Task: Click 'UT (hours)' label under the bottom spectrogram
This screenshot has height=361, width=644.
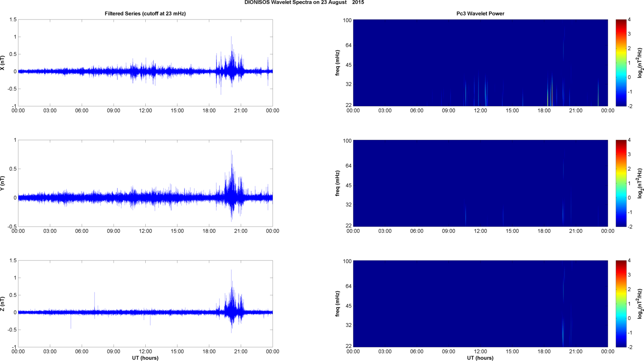Action: [480, 358]
